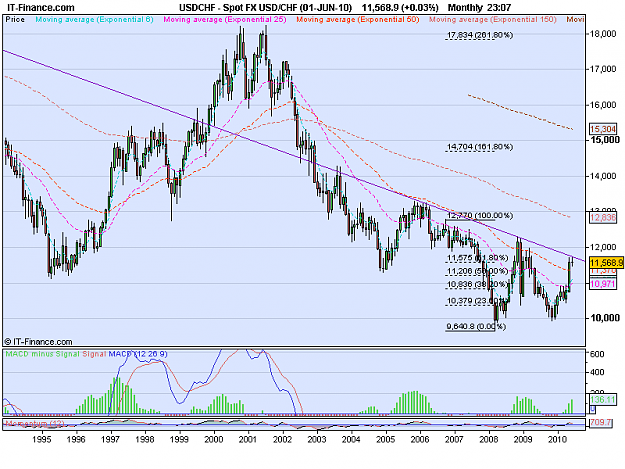Click the 2000 label on time axis

pos(214,439)
